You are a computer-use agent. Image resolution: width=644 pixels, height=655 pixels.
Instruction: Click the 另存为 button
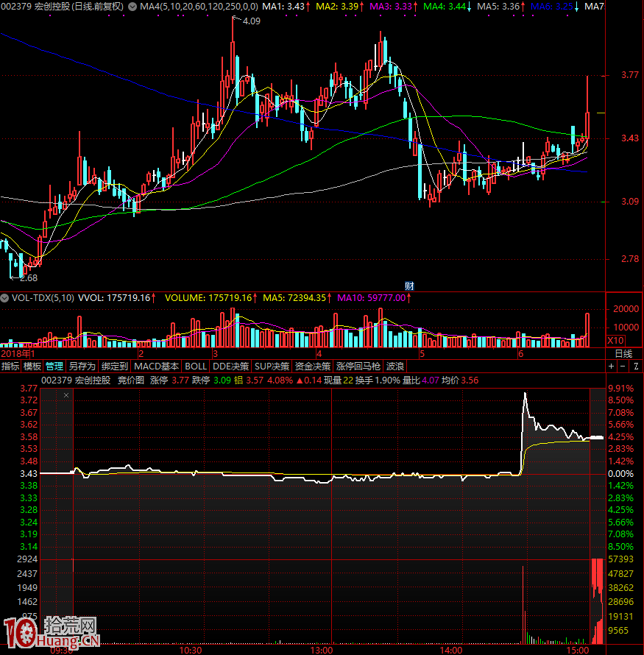tap(82, 367)
